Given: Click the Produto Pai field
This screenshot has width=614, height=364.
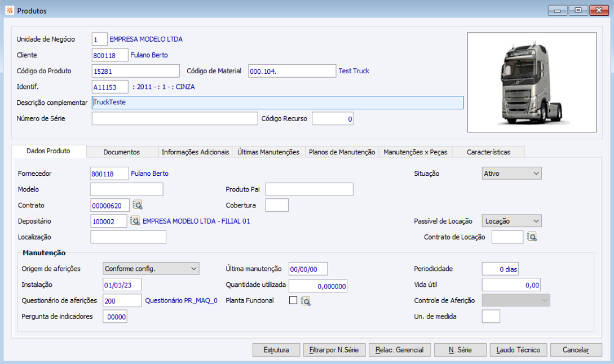Looking at the screenshot, I should (310, 189).
